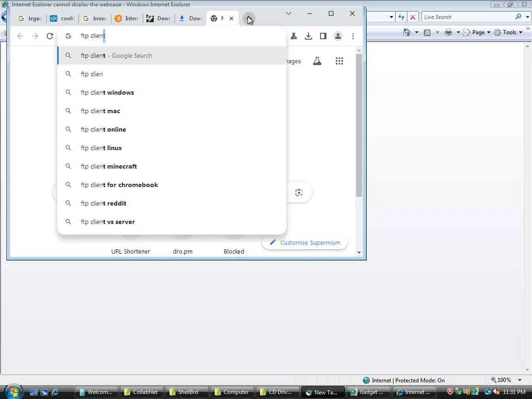This screenshot has width=532, height=399.
Task: Close the active New Tab tab
Action: click(x=231, y=18)
